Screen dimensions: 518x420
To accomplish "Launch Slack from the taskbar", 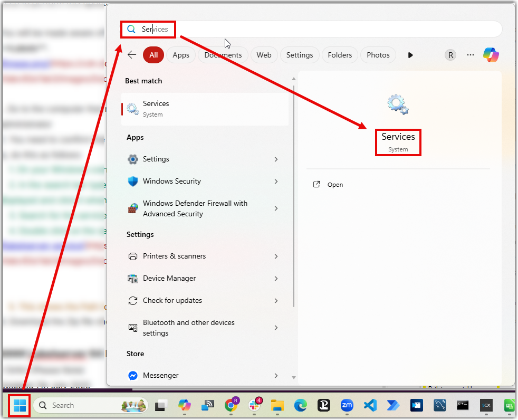I will [254, 405].
